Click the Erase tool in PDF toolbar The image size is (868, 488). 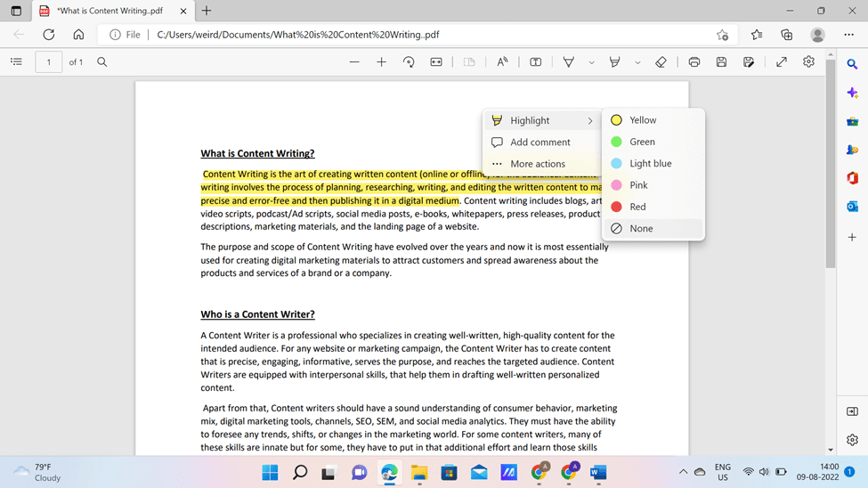click(x=661, y=62)
